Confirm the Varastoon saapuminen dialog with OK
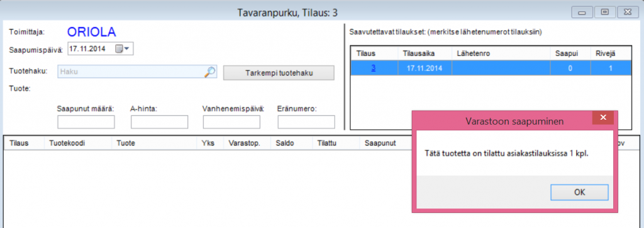The height and width of the screenshot is (228, 644). click(579, 192)
